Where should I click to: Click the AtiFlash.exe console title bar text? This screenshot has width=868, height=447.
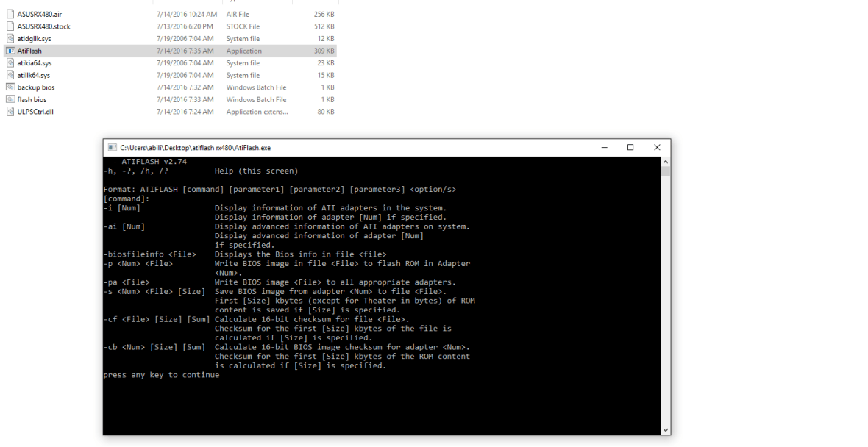point(196,148)
